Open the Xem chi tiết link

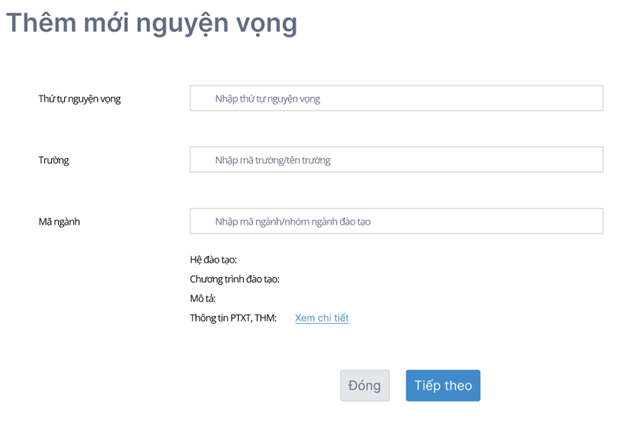[322, 318]
